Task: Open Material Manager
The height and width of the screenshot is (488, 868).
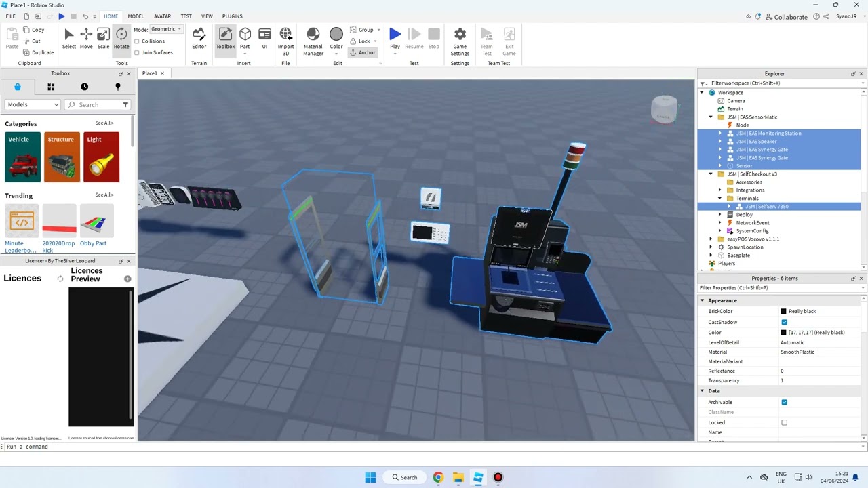Action: click(313, 41)
